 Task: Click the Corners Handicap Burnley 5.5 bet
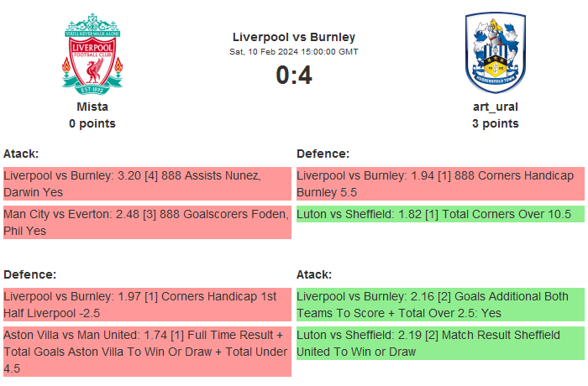pos(440,184)
